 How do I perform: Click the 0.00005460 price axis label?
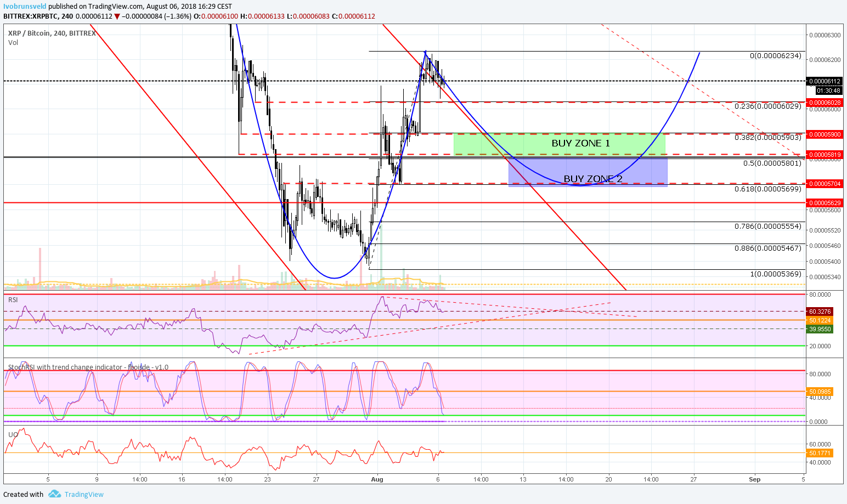pos(825,246)
